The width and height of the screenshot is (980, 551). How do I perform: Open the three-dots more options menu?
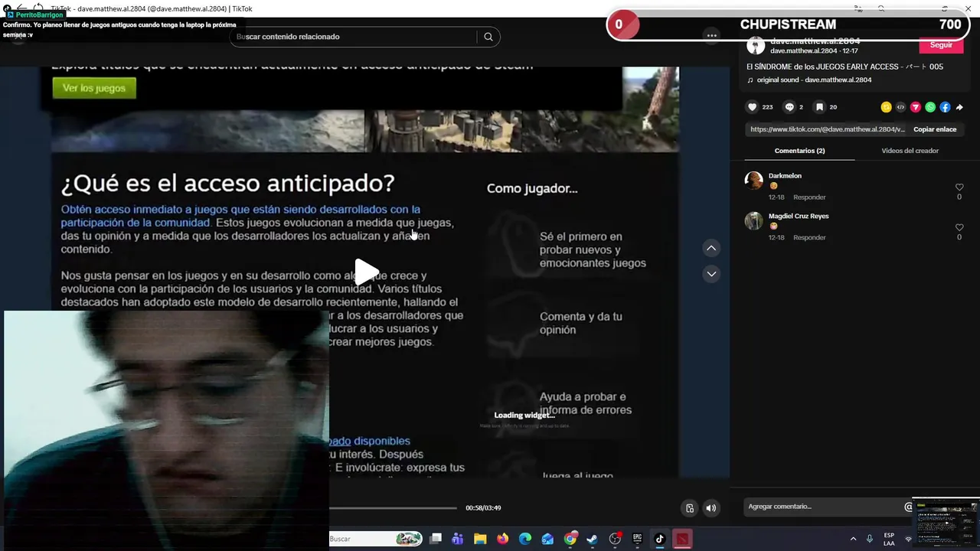click(x=712, y=35)
